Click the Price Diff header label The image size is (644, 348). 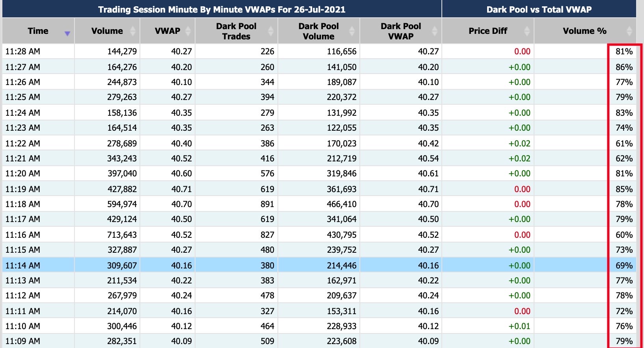click(488, 31)
